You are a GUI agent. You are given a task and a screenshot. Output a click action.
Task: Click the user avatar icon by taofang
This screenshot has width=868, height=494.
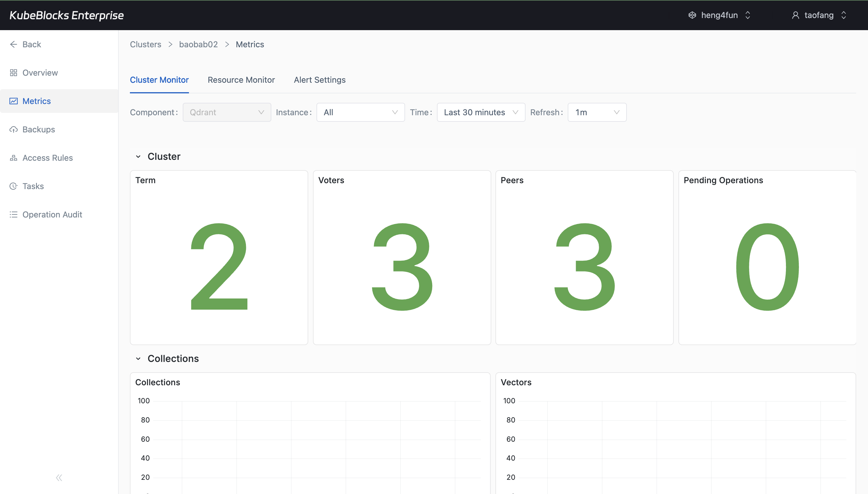coord(795,15)
